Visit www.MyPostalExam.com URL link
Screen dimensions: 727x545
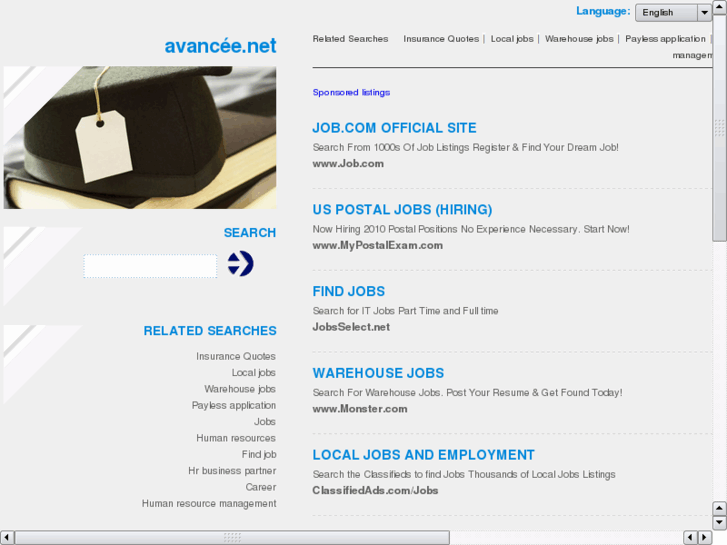[x=377, y=245]
